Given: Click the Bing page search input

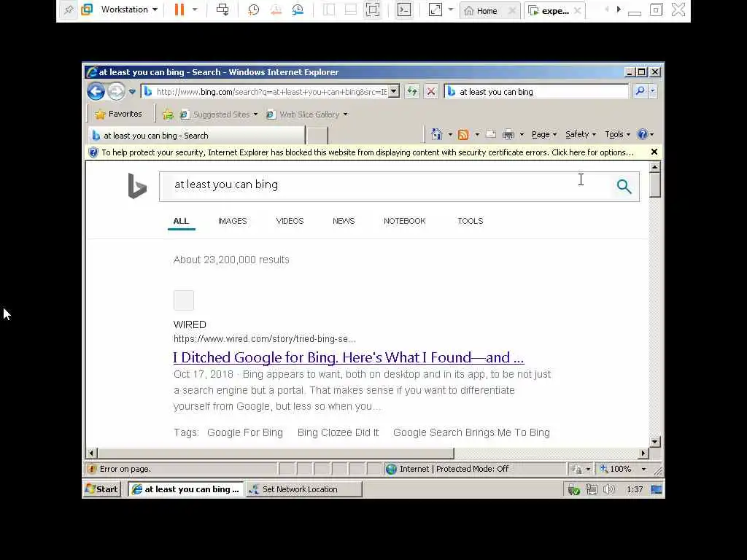Looking at the screenshot, I should (x=385, y=186).
